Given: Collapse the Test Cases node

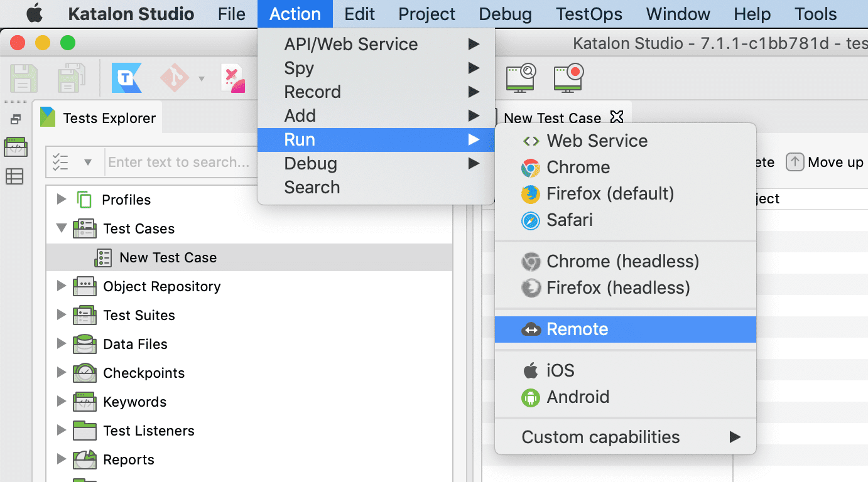Looking at the screenshot, I should (61, 228).
